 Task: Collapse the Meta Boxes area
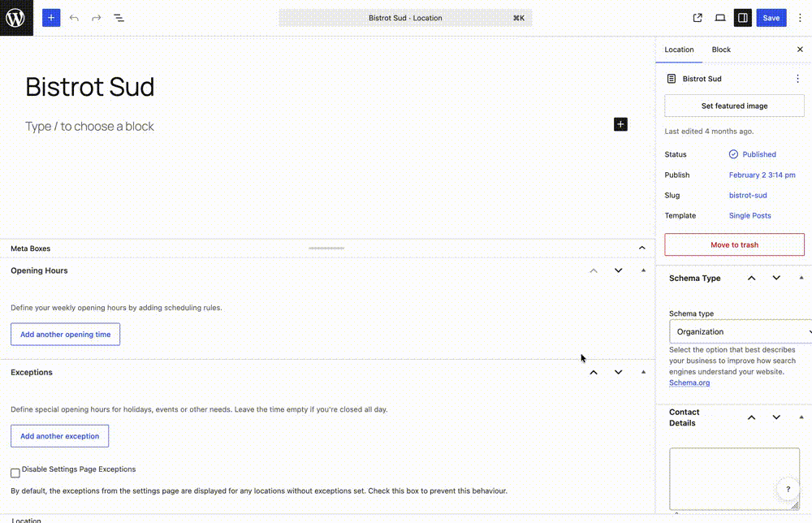pyautogui.click(x=642, y=248)
